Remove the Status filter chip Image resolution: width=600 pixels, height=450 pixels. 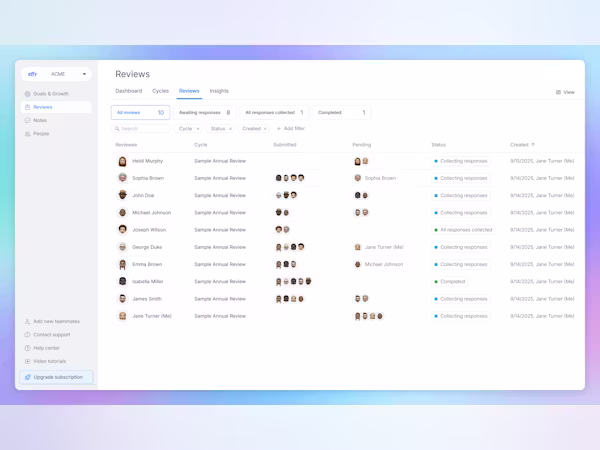[x=230, y=129]
